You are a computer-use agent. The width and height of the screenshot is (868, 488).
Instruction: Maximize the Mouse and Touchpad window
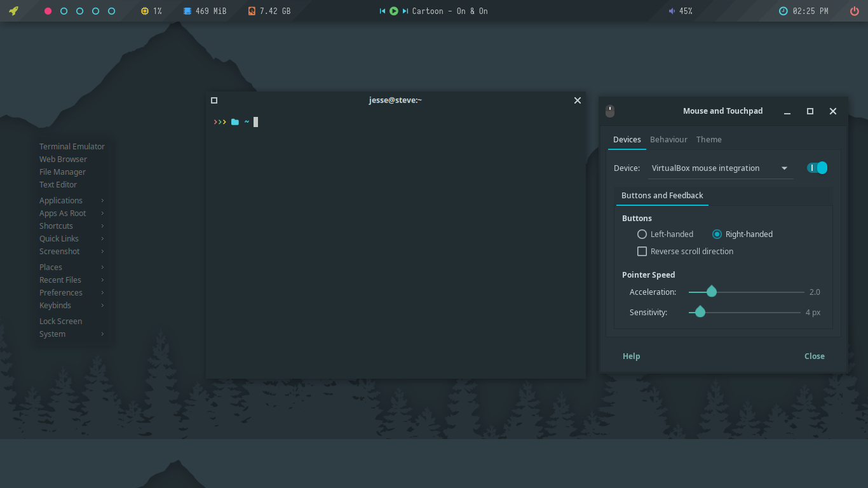810,111
